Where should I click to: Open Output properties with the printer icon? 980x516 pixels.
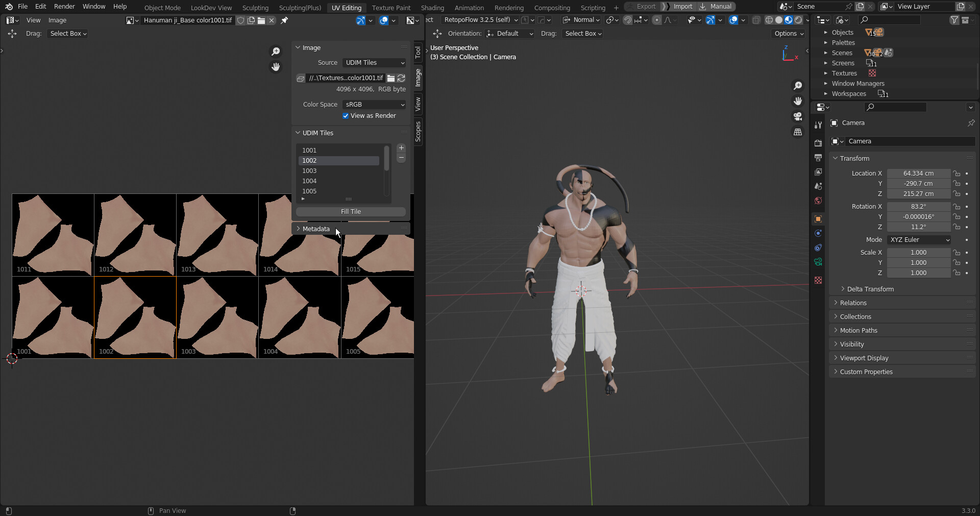(818, 158)
